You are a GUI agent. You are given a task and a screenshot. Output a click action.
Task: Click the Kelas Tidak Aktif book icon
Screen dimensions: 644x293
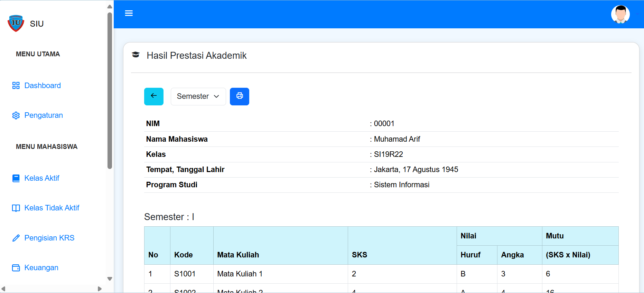(16, 208)
